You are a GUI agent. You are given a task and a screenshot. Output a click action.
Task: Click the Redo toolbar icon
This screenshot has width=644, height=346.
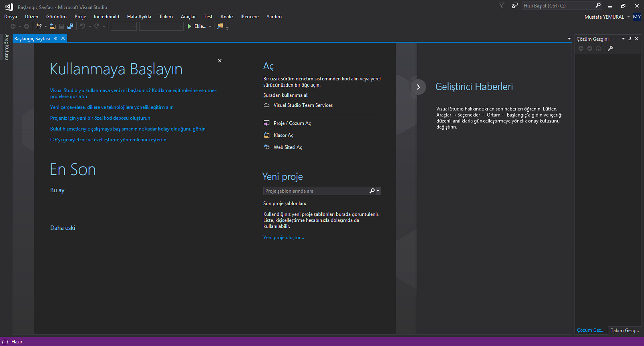(97, 26)
